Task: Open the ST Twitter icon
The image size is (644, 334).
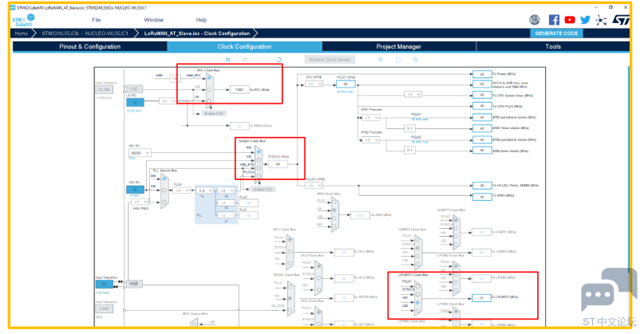Action: coord(585,20)
